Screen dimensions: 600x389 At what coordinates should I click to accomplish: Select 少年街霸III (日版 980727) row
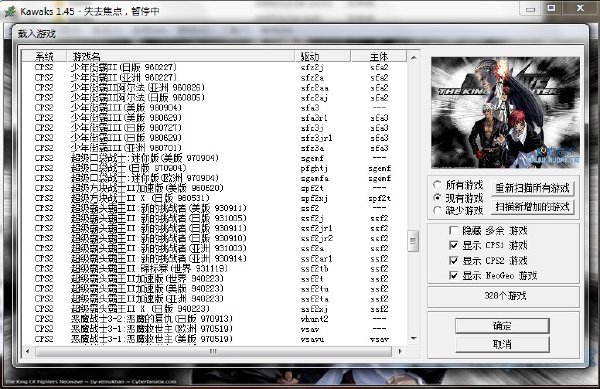214,128
